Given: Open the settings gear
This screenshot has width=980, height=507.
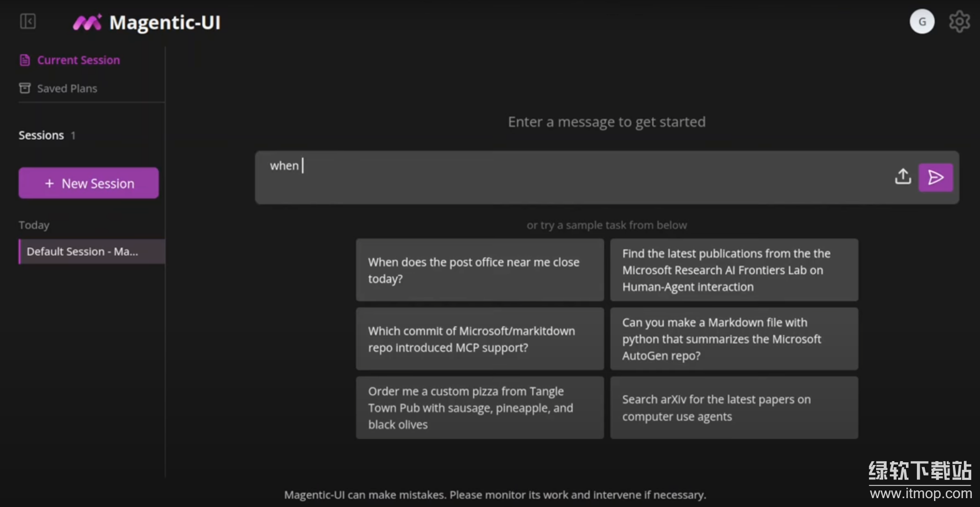Looking at the screenshot, I should point(959,22).
